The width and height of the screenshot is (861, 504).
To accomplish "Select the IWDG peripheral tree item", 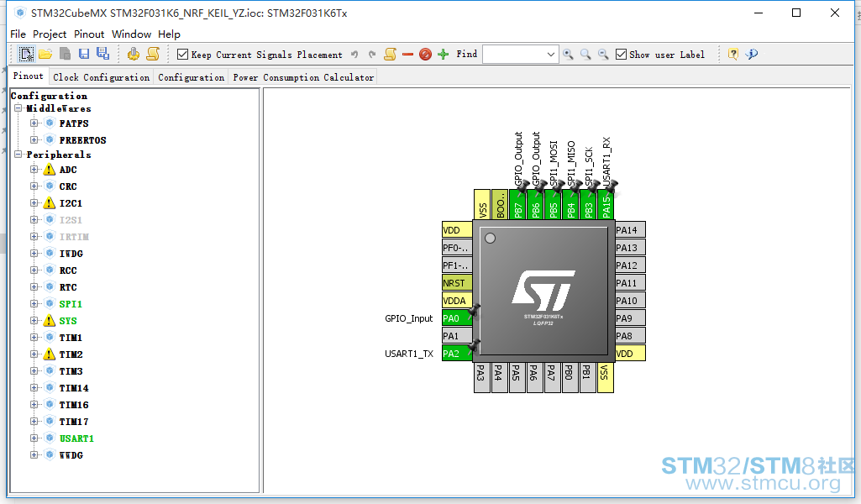I will pyautogui.click(x=71, y=254).
